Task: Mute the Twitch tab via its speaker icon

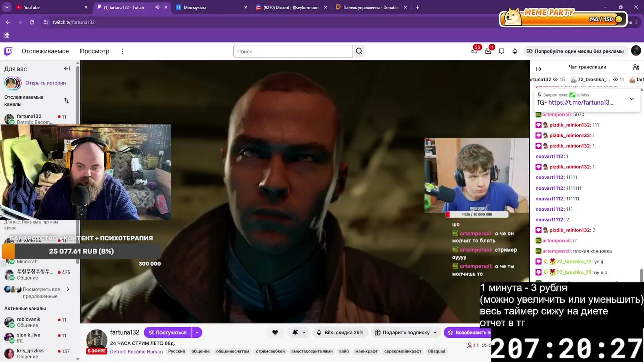Action: coord(157,7)
